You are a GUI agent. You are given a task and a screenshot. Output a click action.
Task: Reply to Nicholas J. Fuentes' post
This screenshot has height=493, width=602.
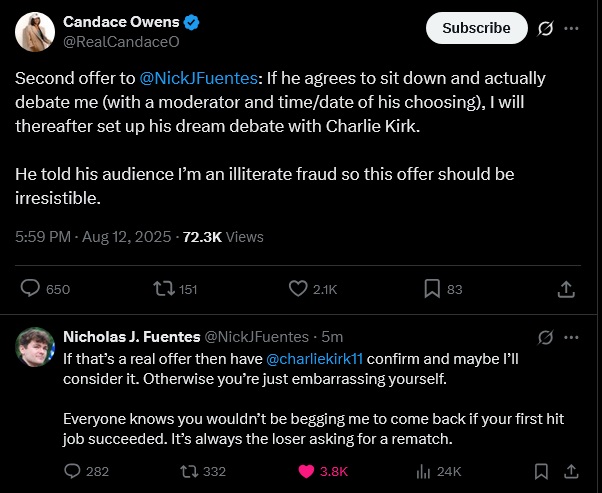tap(72, 471)
